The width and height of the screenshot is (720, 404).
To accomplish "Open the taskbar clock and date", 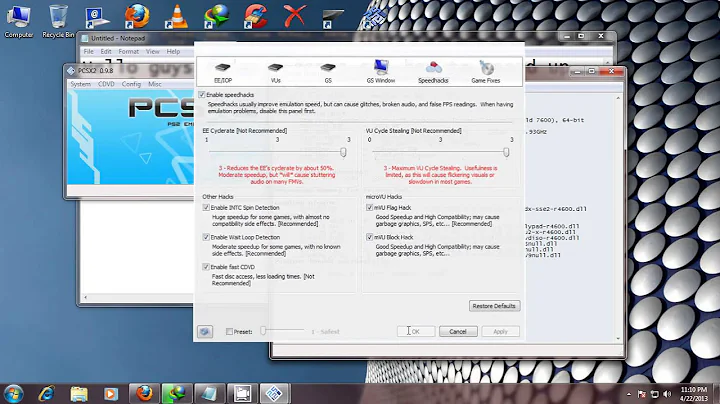I will tap(694, 394).
